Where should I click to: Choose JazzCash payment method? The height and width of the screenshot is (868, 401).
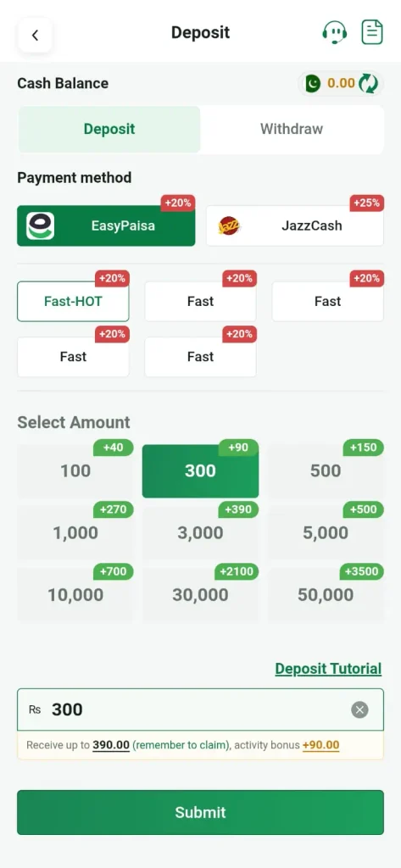pos(295,225)
